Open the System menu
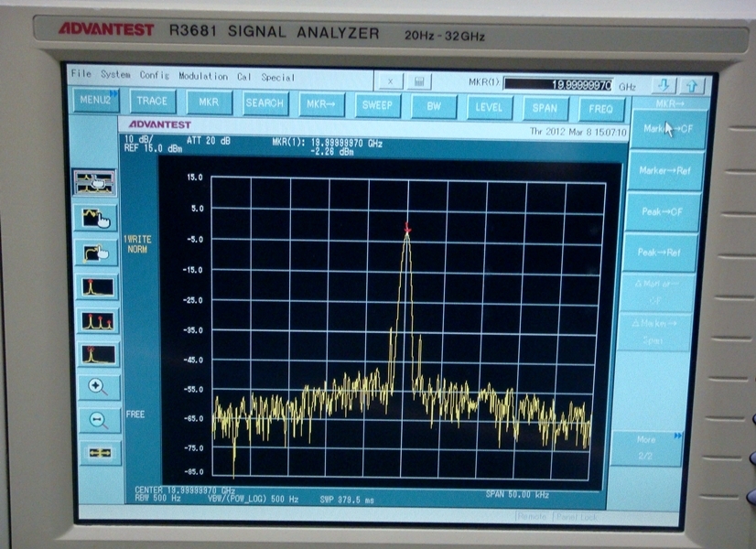This screenshot has width=756, height=549. [115, 75]
